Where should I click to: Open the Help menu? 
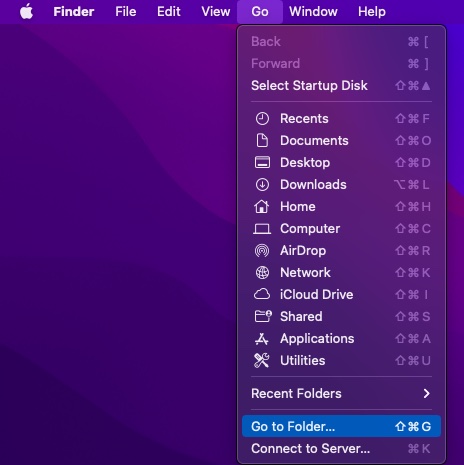pyautogui.click(x=372, y=12)
